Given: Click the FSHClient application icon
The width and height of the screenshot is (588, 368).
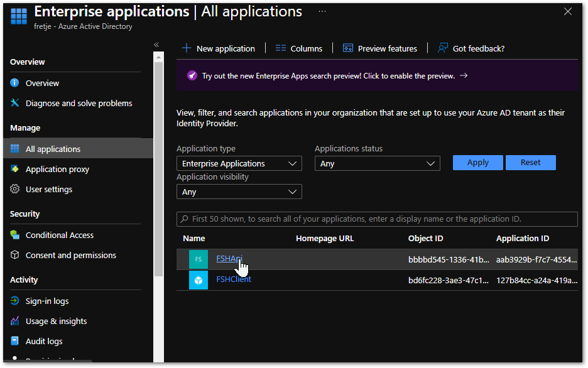Looking at the screenshot, I should click(x=199, y=280).
